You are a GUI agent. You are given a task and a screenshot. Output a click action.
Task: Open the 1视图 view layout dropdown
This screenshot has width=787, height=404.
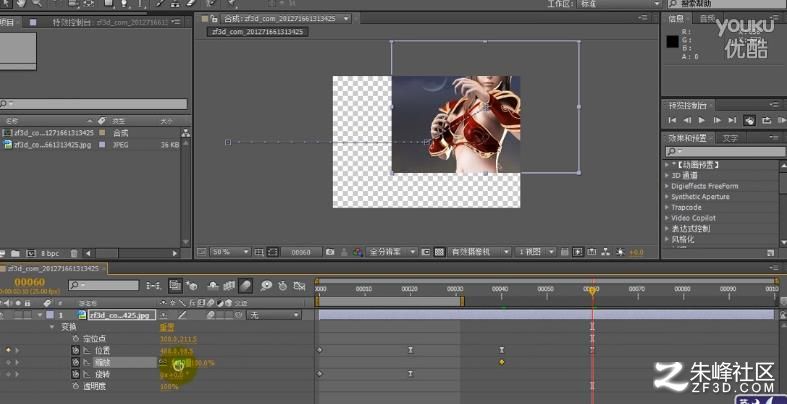(536, 252)
